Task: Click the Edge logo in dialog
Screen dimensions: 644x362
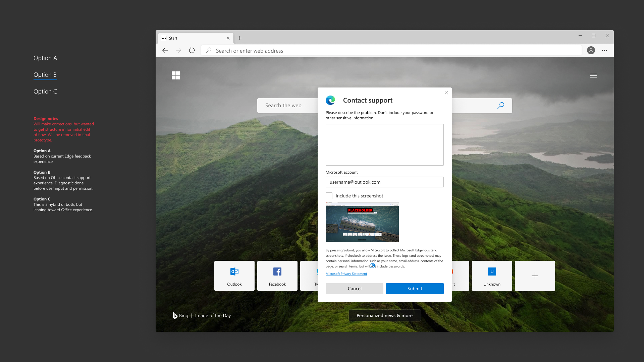Action: 330,100
